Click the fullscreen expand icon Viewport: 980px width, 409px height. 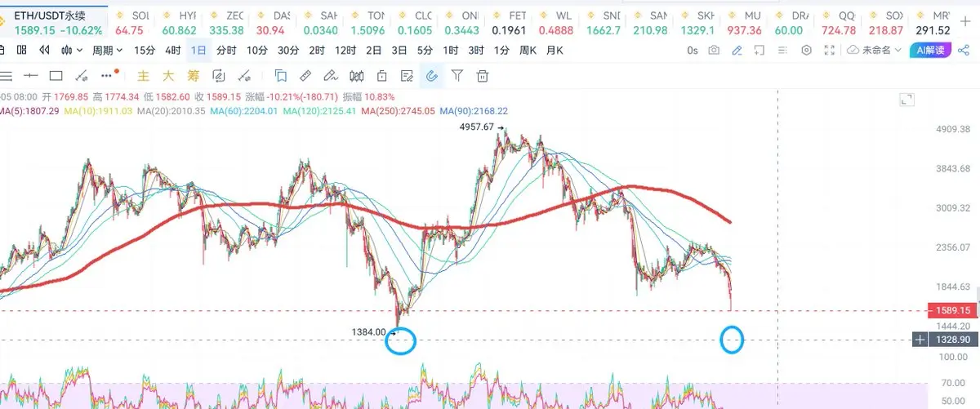click(x=830, y=50)
